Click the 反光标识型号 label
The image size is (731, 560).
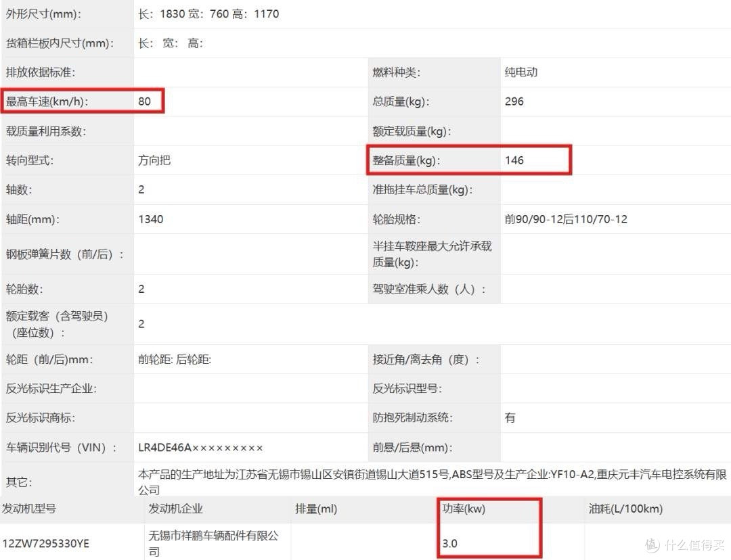[407, 389]
